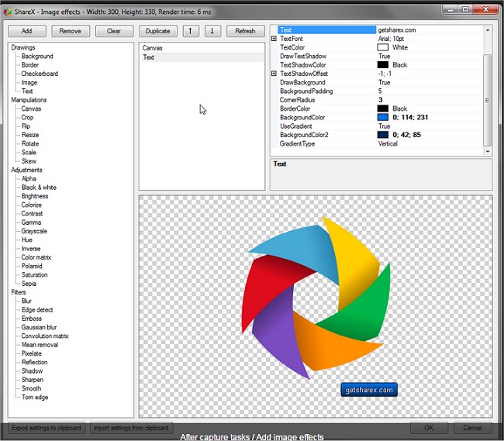The height and width of the screenshot is (441, 504).
Task: Expand the TextFont property
Action: 274,39
